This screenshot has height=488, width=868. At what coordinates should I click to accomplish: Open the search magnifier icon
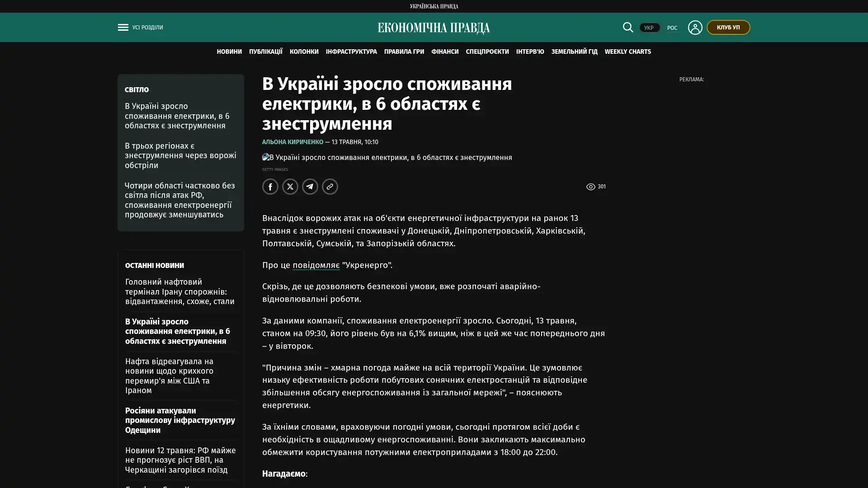tap(627, 27)
